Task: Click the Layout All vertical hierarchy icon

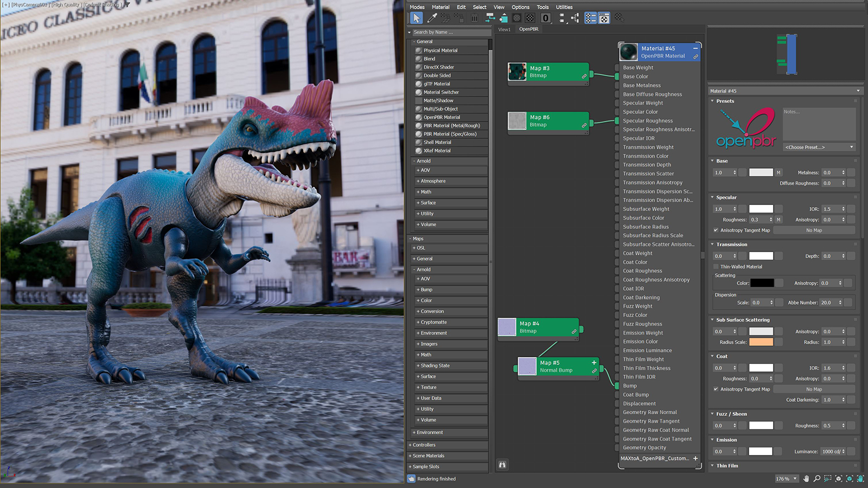Action: tap(576, 18)
